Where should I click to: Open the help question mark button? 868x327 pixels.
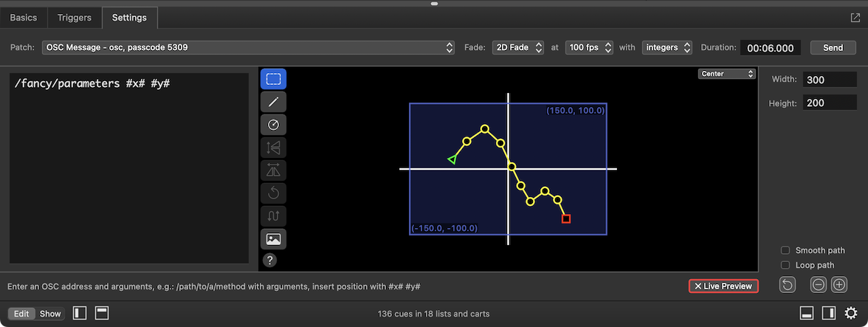pos(269,260)
